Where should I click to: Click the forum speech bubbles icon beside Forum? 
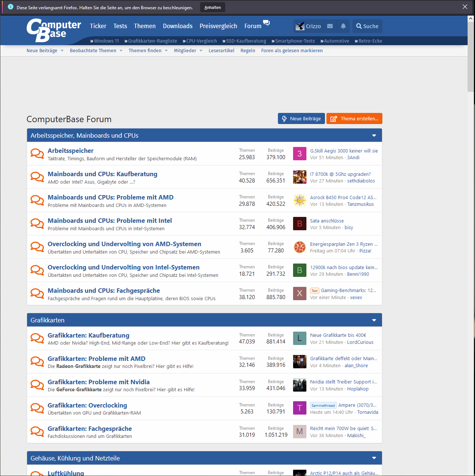point(266,23)
